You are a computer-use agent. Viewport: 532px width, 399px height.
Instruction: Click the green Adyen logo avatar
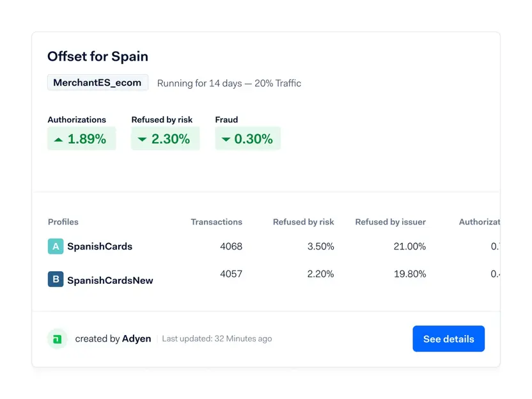pyautogui.click(x=58, y=339)
